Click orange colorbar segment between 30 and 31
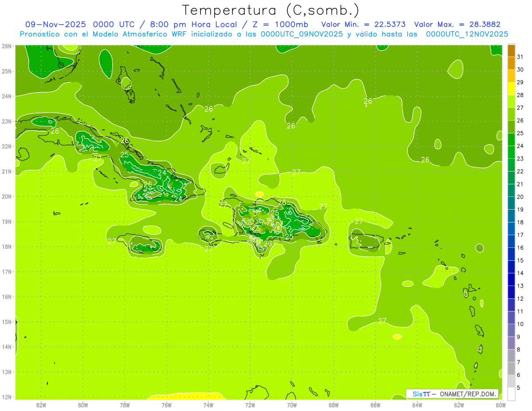The height and width of the screenshot is (411, 532). [511, 63]
